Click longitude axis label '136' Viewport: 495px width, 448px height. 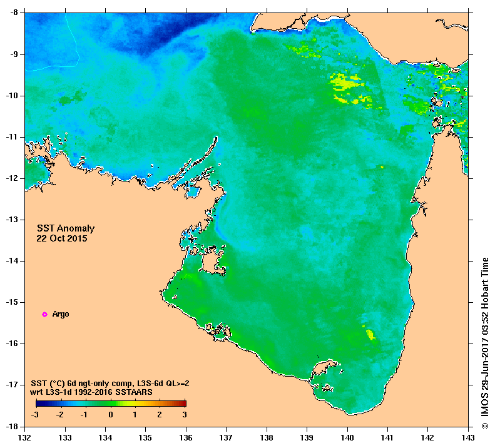[186, 437]
